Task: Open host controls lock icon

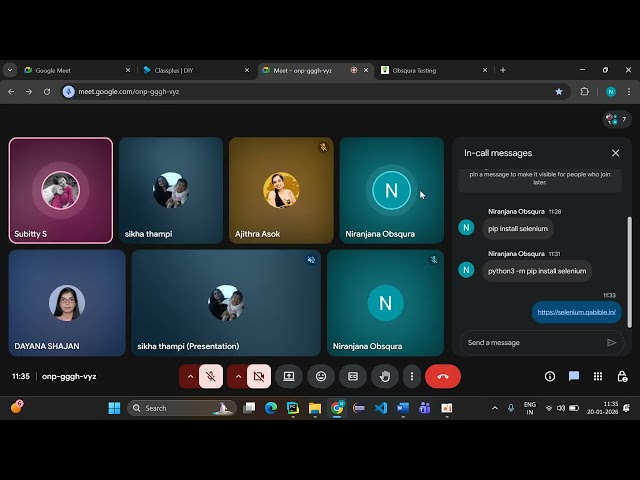Action: point(622,376)
